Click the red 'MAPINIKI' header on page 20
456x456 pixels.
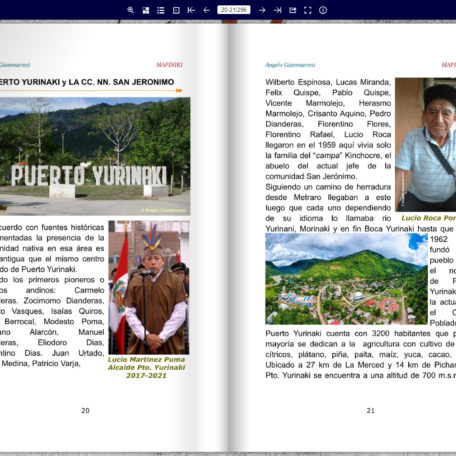pyautogui.click(x=169, y=65)
